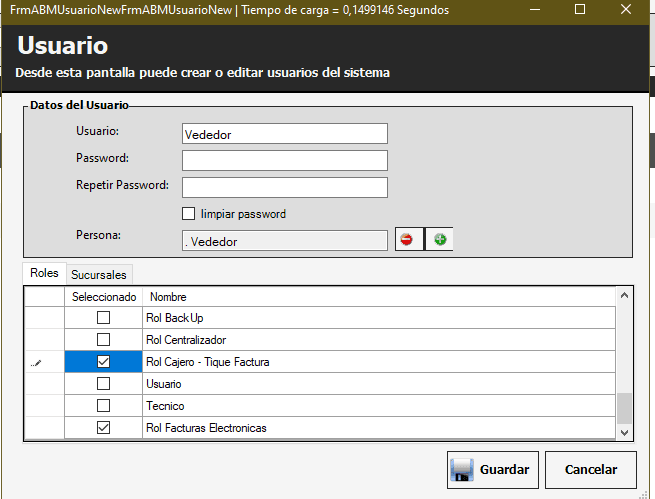Uncheck Rol Cajero - Tique Factura
655x499 pixels.
point(103,362)
